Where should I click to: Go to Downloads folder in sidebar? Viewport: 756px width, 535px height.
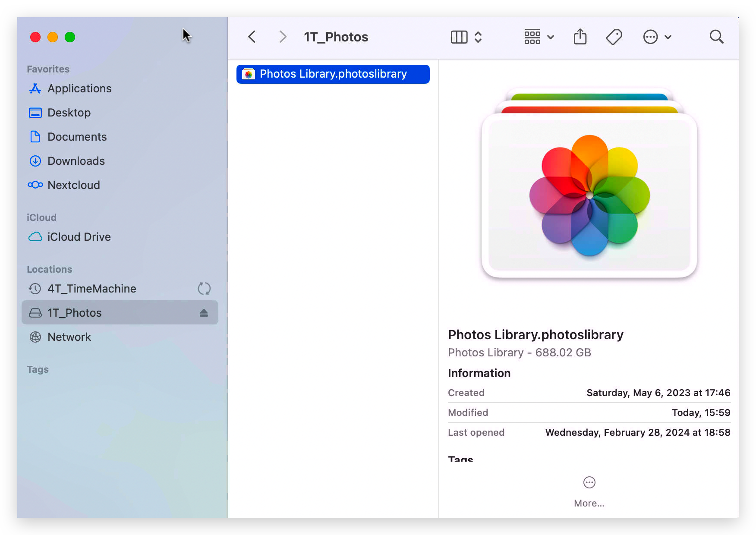pyautogui.click(x=76, y=161)
